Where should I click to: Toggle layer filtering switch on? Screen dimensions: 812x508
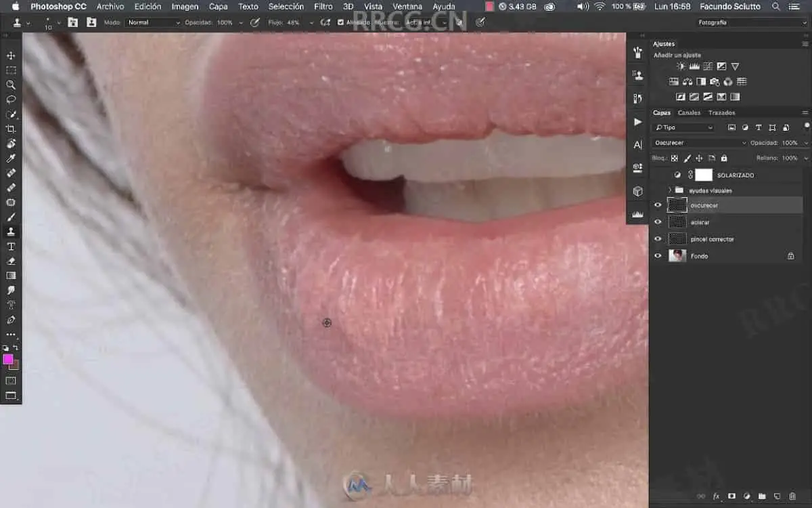point(807,126)
